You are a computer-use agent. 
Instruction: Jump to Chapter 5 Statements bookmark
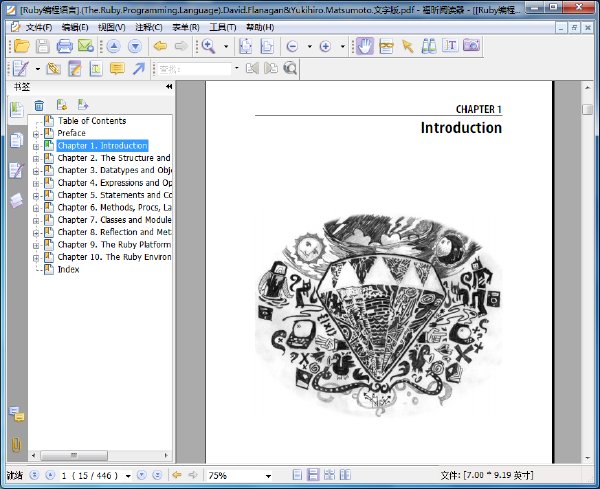tap(114, 195)
